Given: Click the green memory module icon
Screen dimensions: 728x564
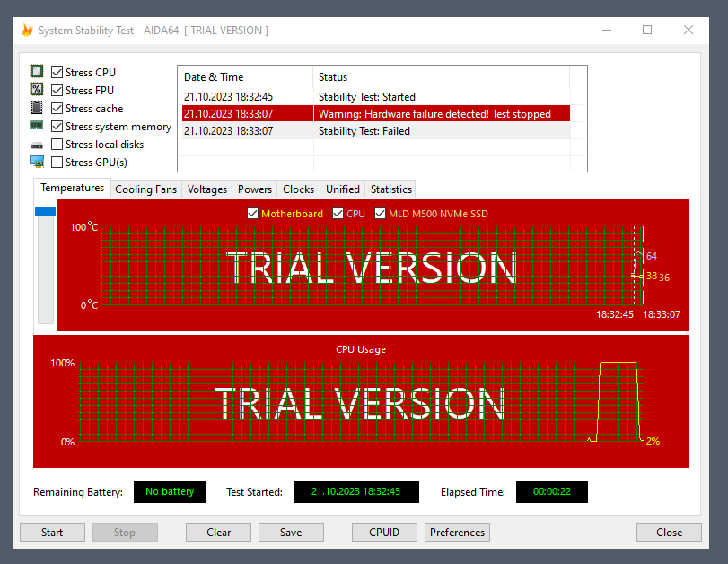Looking at the screenshot, I should (x=37, y=125).
